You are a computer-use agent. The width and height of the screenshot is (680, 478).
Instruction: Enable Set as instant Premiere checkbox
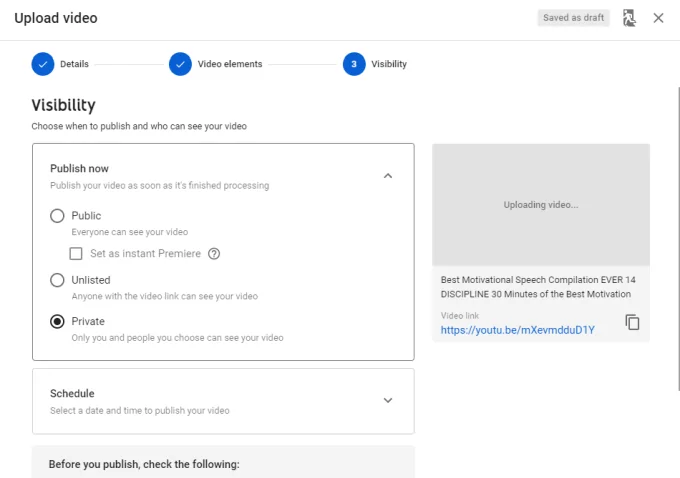coord(77,254)
